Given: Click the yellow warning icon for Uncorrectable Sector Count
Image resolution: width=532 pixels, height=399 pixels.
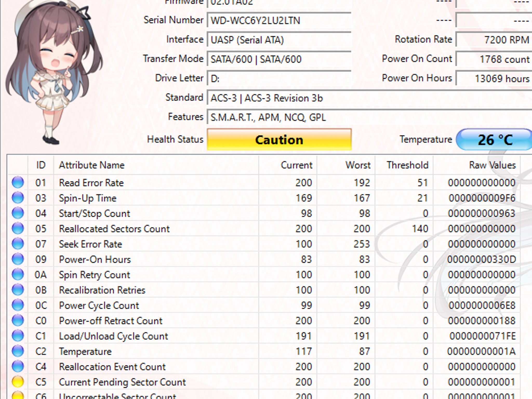Looking at the screenshot, I should pos(18,395).
